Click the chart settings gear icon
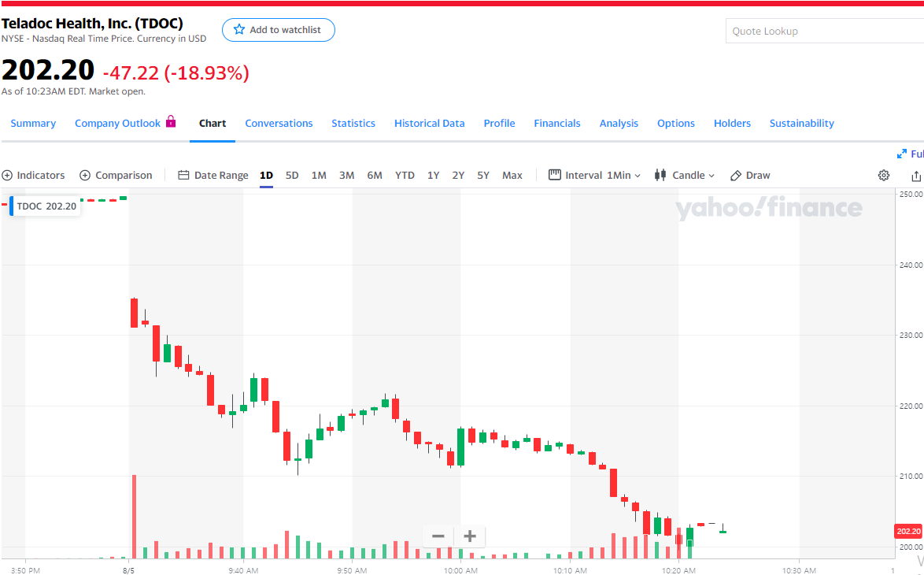 point(884,176)
